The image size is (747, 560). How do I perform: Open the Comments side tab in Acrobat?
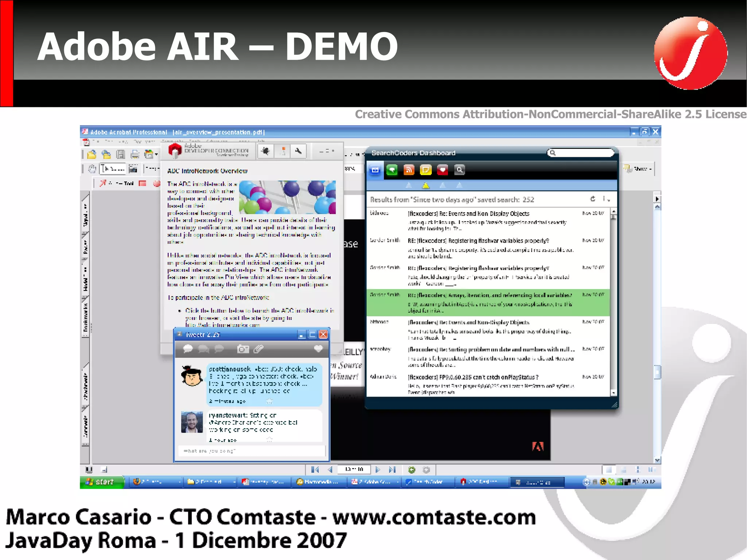[85, 425]
